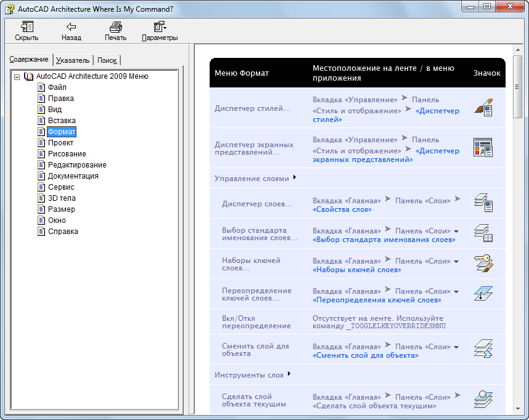The image size is (529, 420).
Task: Click the Диспетчер слоев... menu name cell
Action: (x=256, y=204)
